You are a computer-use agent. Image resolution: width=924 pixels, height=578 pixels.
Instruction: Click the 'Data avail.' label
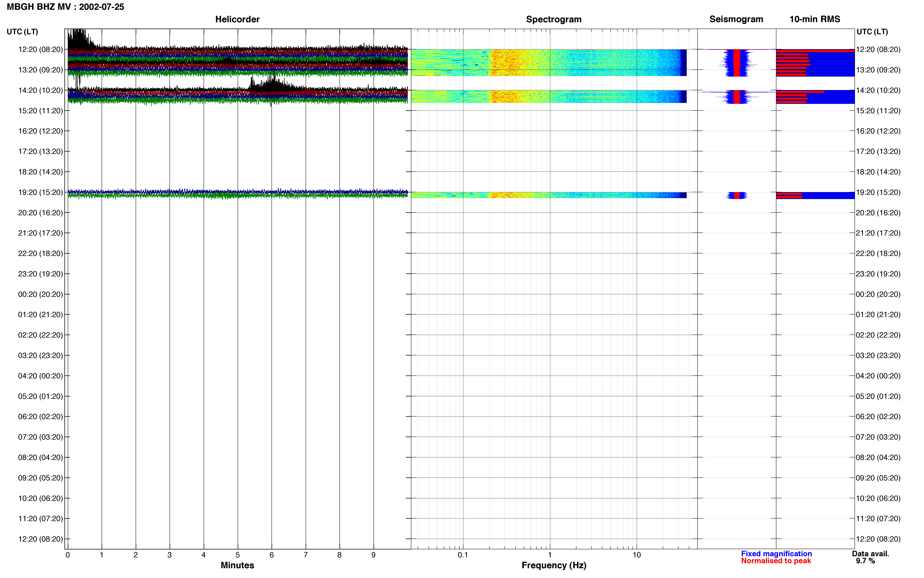point(870,554)
